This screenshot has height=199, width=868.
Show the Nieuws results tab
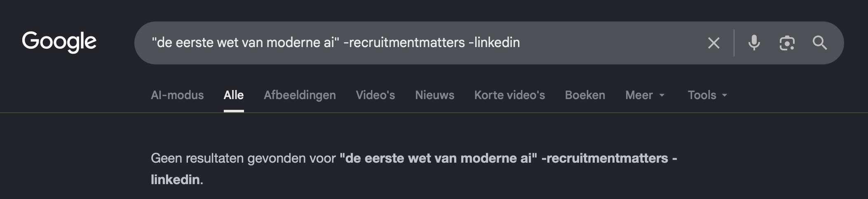click(x=435, y=95)
